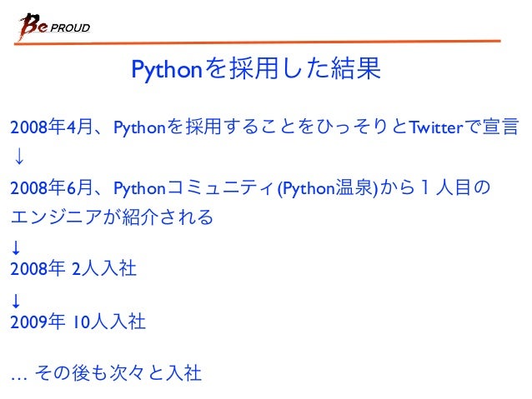The image size is (532, 399).
Task: Click the text '2008年 2人入社'
Action: 73,268
